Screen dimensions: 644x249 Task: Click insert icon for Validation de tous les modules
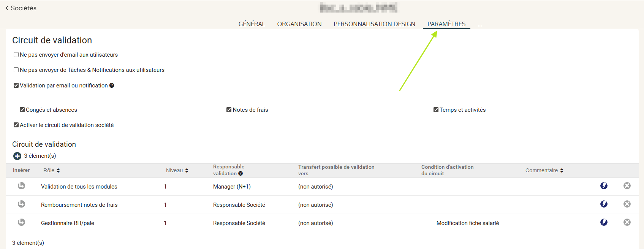(x=22, y=186)
